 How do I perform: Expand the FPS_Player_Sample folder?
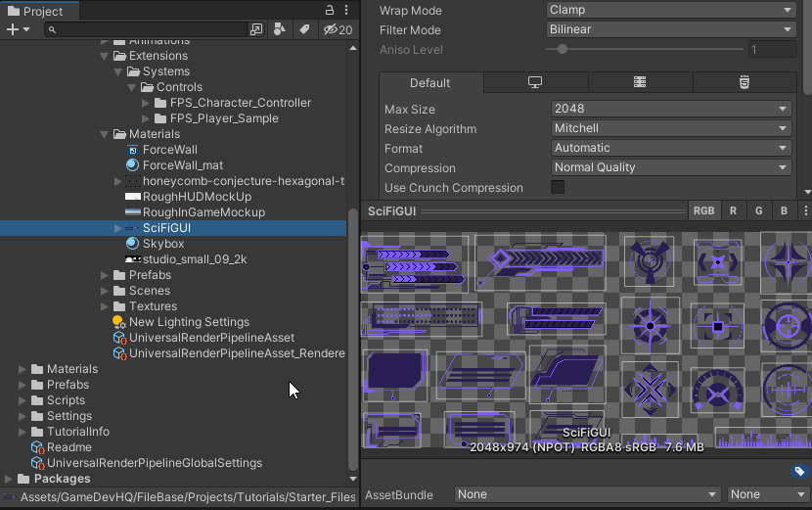(146, 118)
